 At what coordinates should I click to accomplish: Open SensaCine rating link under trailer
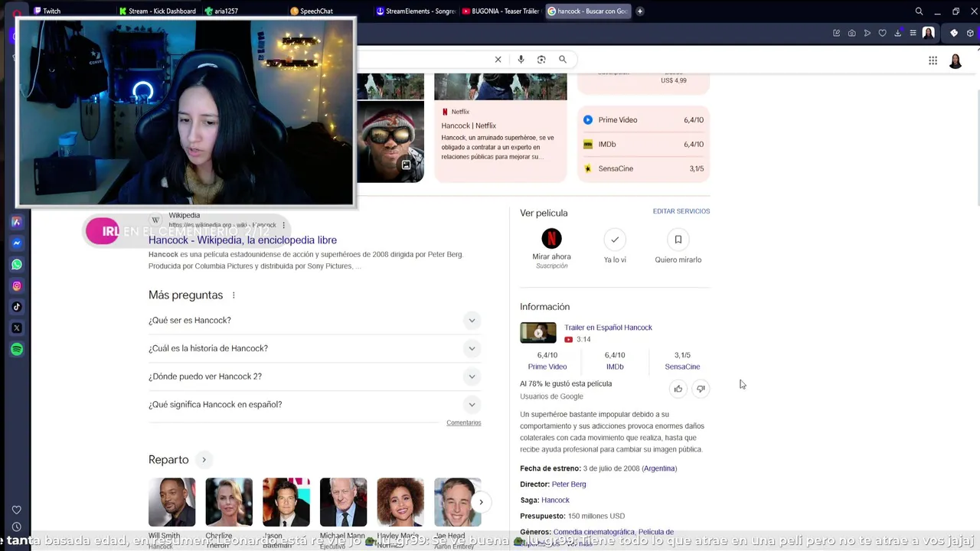(682, 367)
